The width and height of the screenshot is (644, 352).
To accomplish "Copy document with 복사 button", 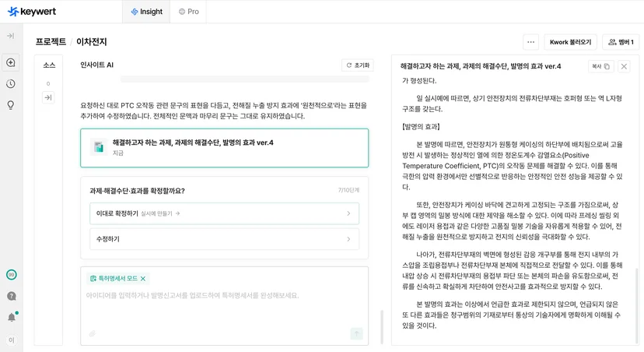I will [601, 66].
